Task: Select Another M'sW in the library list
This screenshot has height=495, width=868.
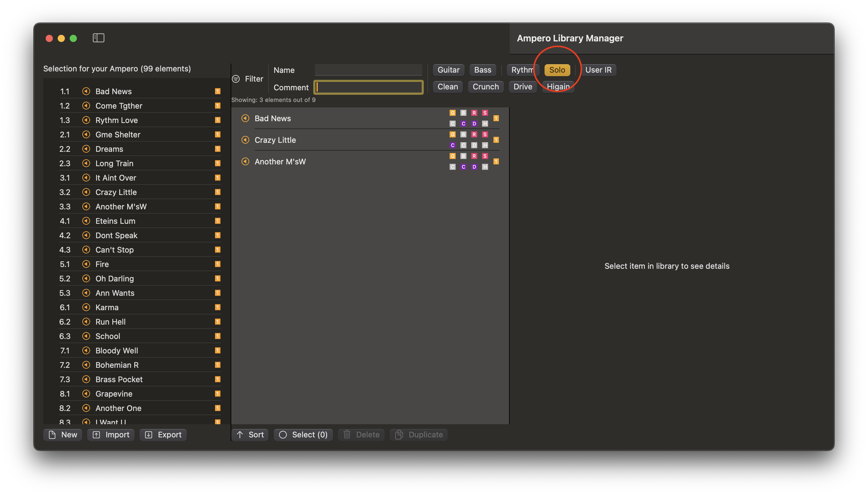Action: (x=280, y=161)
